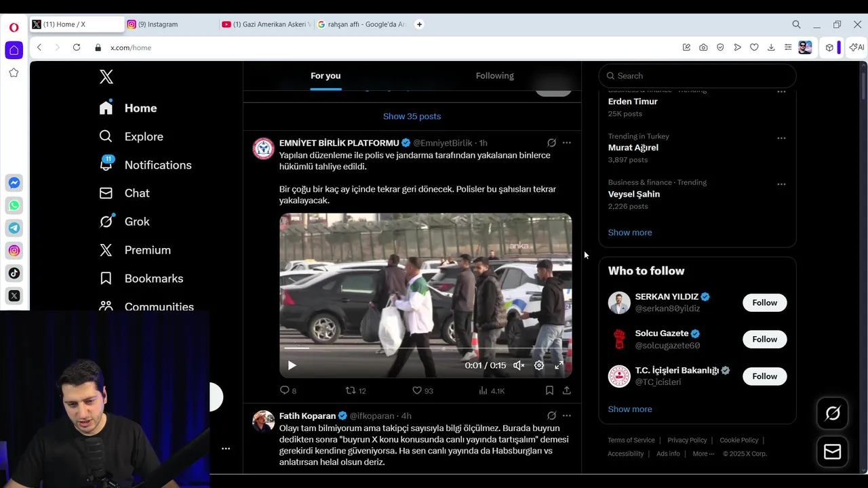Click Show more under trending list
Screen dimensions: 868x488
[630, 232]
